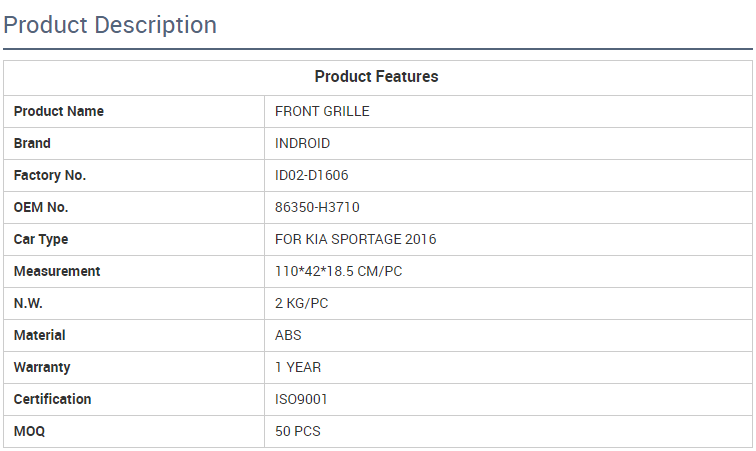Select the 1 YEAR warranty value
This screenshot has width=756, height=451.
(298, 367)
